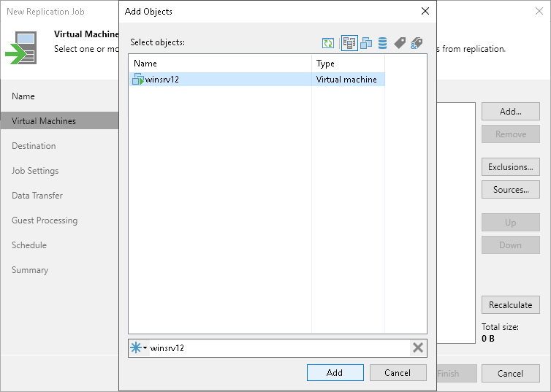Viewport: 551px width, 392px height.
Task: Cancel the Add Objects dialog
Action: [398, 373]
